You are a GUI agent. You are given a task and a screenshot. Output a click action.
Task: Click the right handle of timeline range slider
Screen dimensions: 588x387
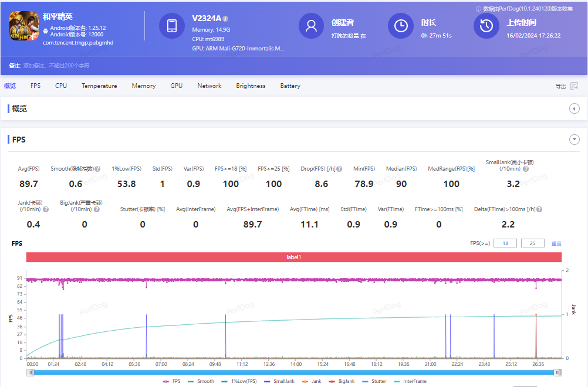[x=557, y=372]
